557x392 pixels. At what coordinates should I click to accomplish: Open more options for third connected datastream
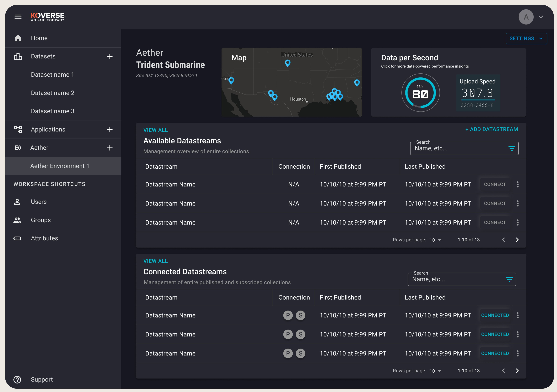pos(517,353)
